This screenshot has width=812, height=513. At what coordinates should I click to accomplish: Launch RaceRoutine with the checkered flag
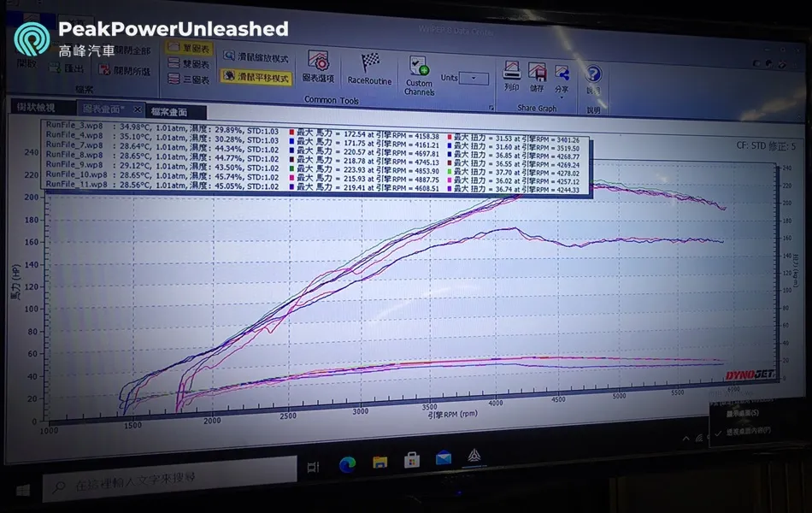(369, 68)
